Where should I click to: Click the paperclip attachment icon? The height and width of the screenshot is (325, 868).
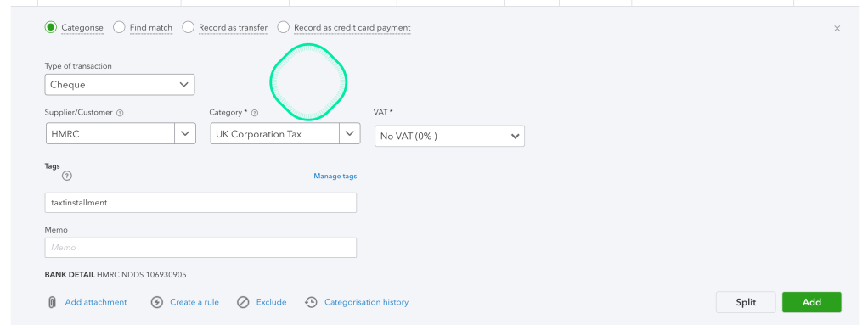point(52,302)
